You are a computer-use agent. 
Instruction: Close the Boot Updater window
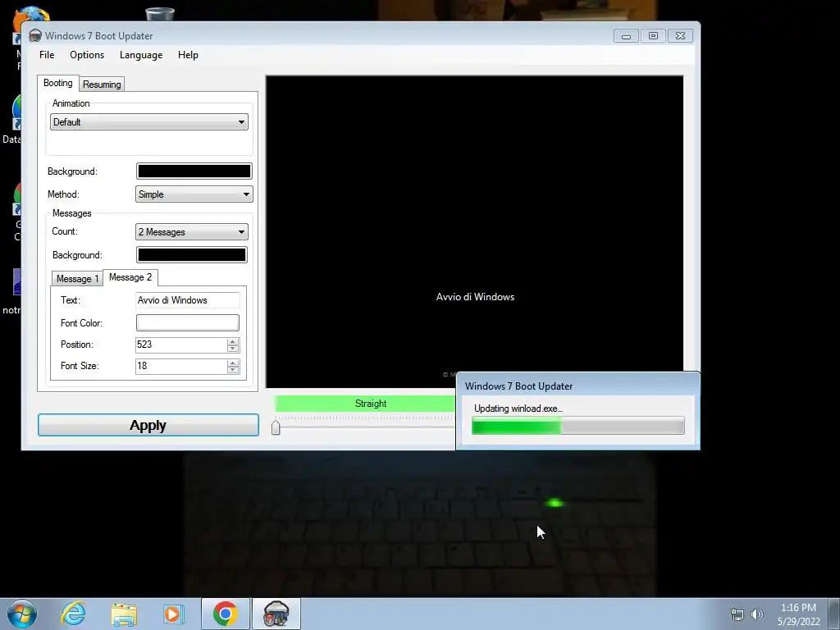(680, 36)
